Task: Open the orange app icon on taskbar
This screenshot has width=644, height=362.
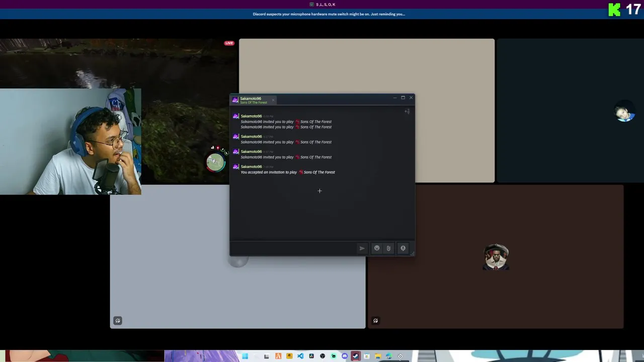Action: pos(278,356)
